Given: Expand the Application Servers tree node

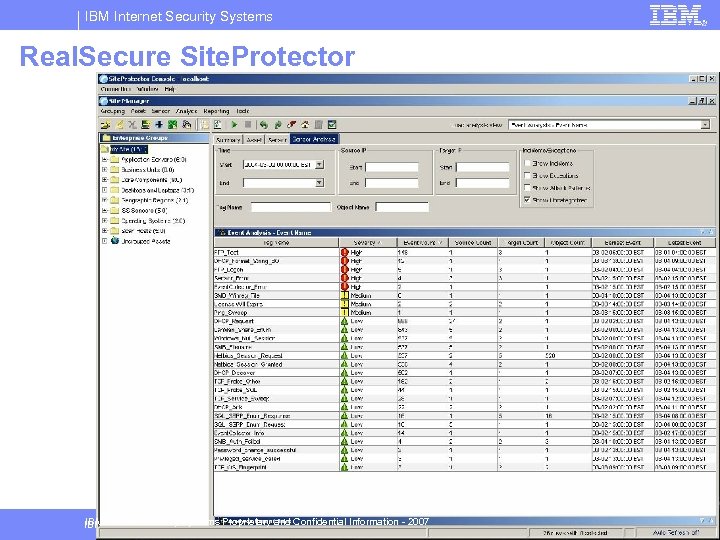Looking at the screenshot, I should [105, 159].
